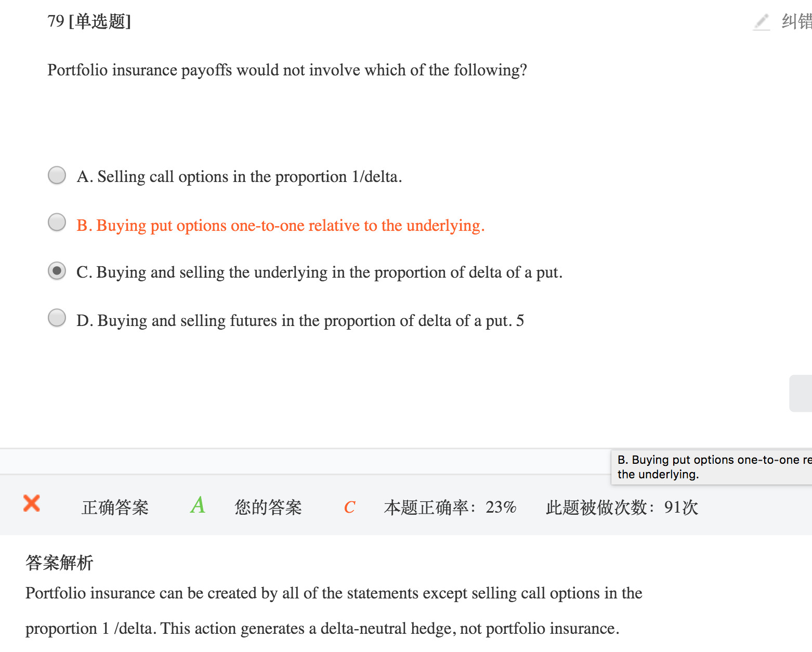Click the question 79 [单选题] label
This screenshot has height=652, width=812.
click(x=89, y=21)
